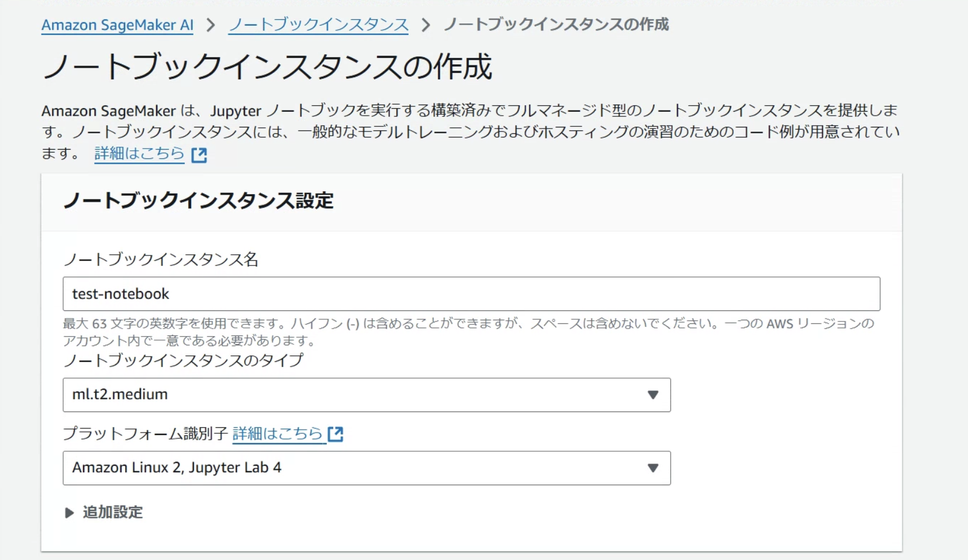The image size is (968, 560).
Task: Open Amazon SageMaker AI breadcrumb link
Action: tap(117, 25)
